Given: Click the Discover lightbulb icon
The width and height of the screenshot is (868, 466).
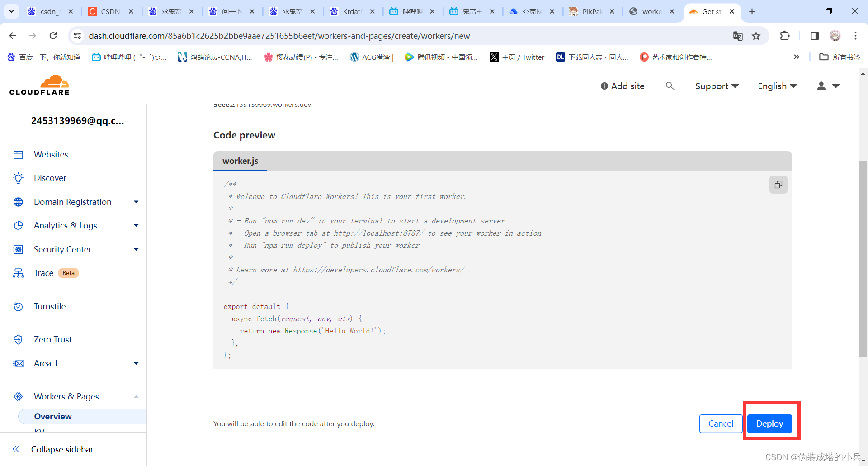Looking at the screenshot, I should [x=18, y=178].
